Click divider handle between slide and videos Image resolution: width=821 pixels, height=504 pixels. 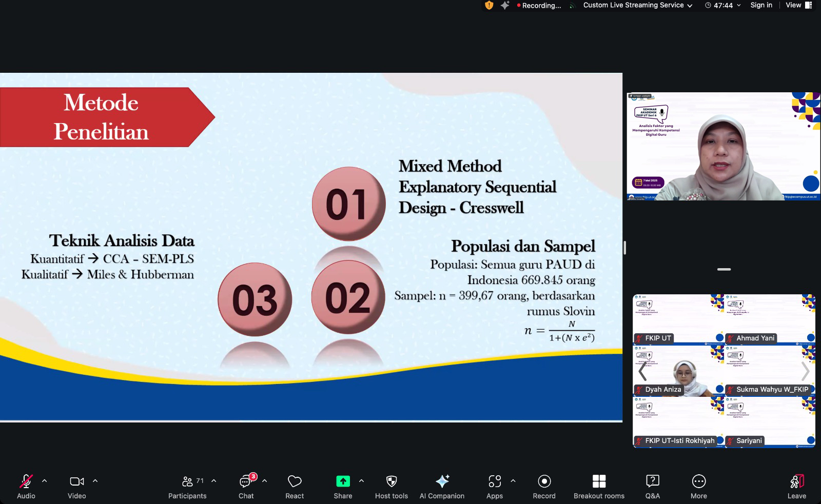[x=624, y=248]
